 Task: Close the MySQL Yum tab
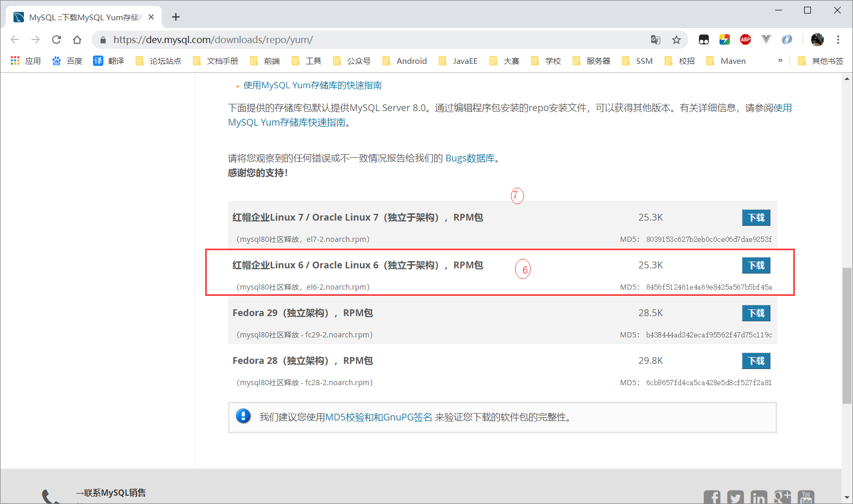(151, 17)
